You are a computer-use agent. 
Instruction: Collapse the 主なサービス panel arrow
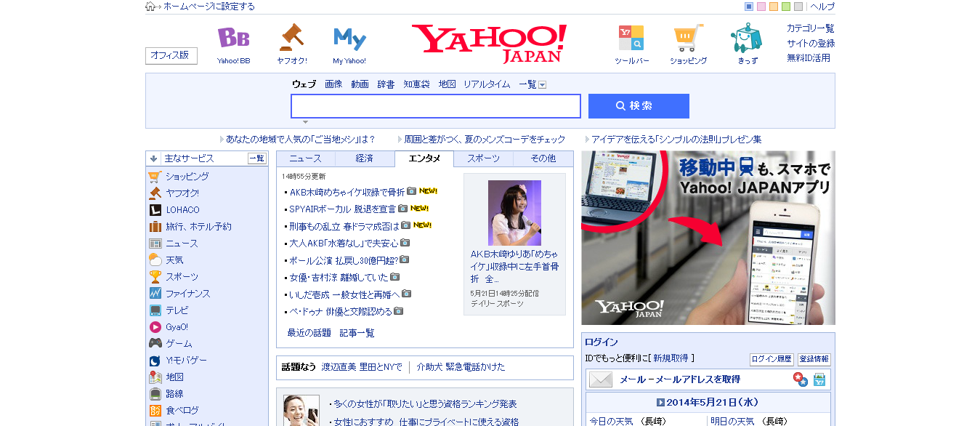(x=154, y=158)
